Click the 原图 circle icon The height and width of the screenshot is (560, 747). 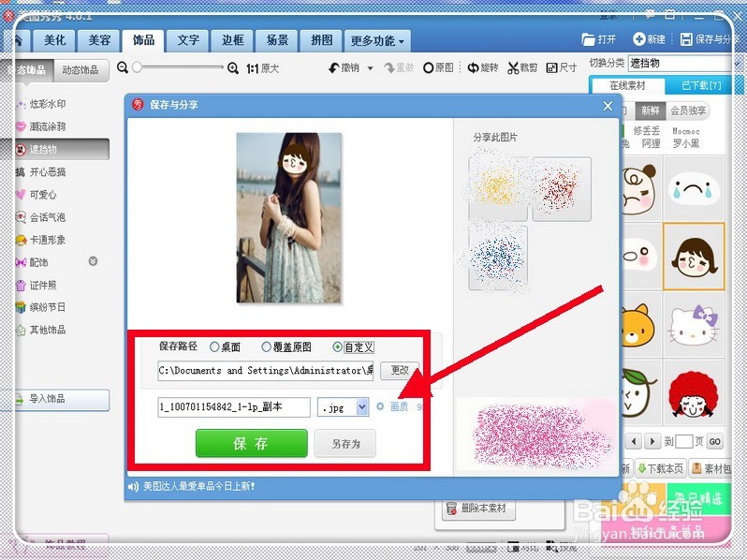click(429, 68)
